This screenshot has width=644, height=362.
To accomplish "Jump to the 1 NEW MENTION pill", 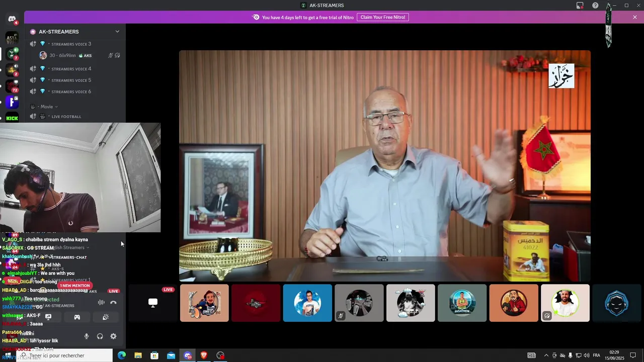I will 75,286.
